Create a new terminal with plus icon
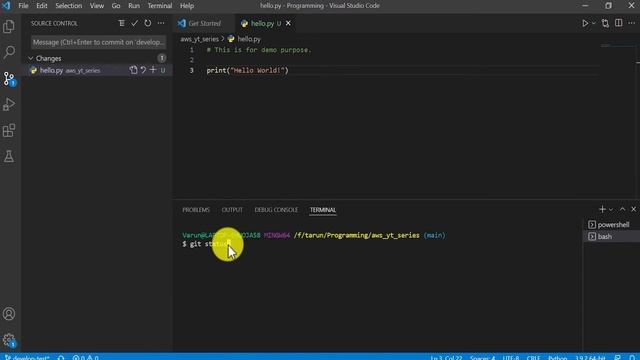 pyautogui.click(x=602, y=209)
